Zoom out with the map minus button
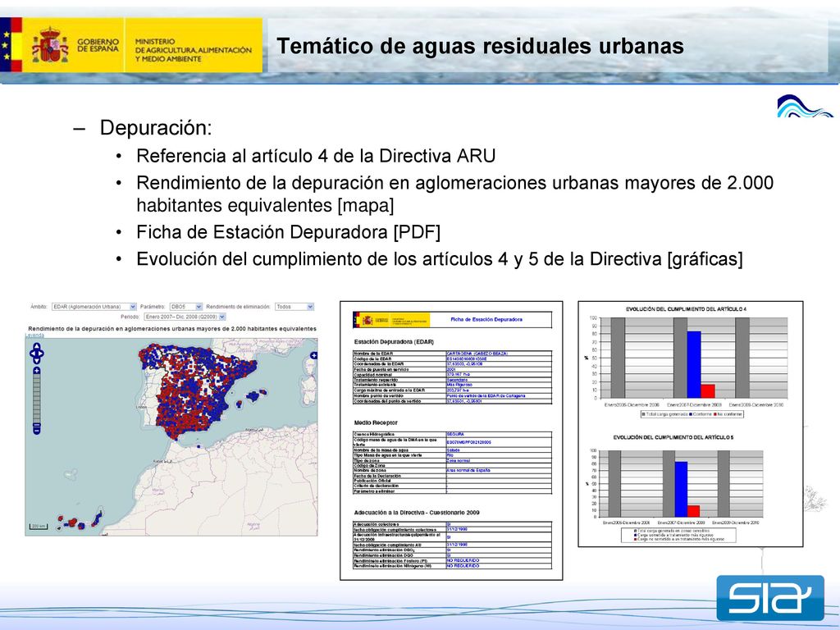840x630 pixels. (36, 430)
